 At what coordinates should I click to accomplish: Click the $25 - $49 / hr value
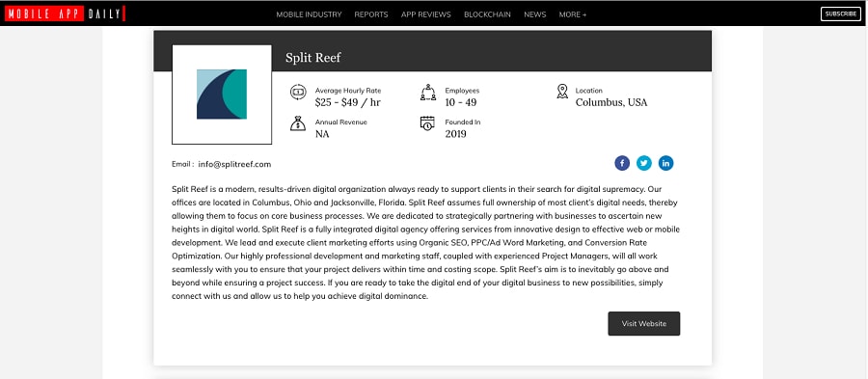point(347,102)
